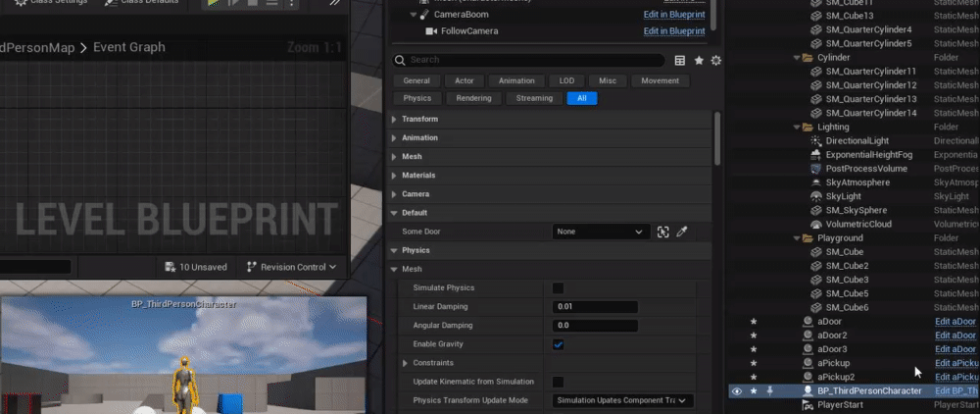This screenshot has width=980, height=414.
Task: Open the property matrix table icon
Action: 680,61
